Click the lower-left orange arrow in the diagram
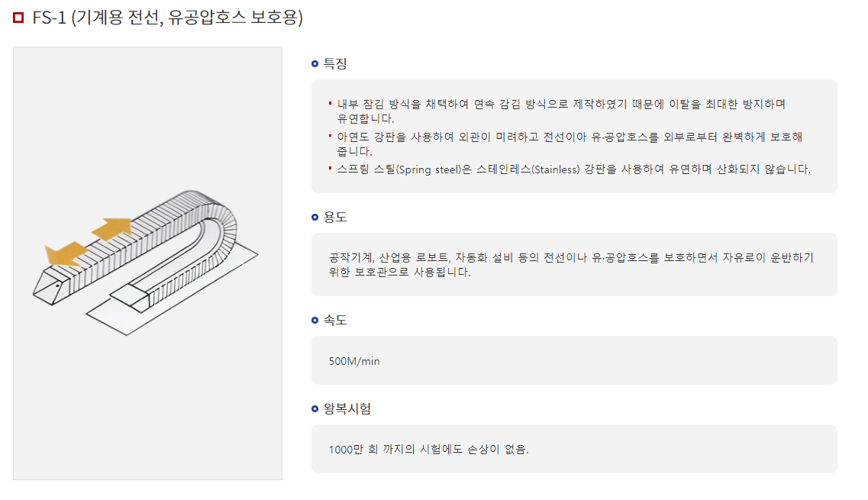Screen dimensions: 868x500 (66, 254)
